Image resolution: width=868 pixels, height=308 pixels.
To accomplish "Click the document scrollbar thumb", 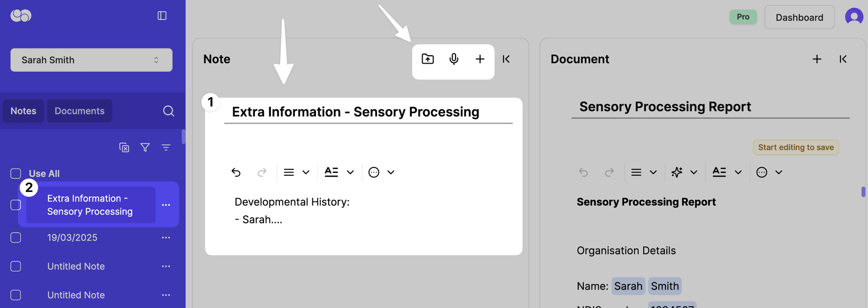I will [x=863, y=192].
